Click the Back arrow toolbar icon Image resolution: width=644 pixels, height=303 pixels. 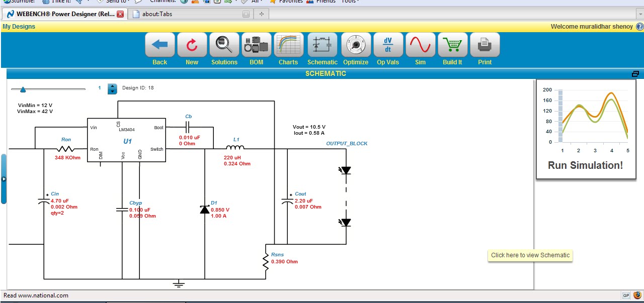point(159,46)
